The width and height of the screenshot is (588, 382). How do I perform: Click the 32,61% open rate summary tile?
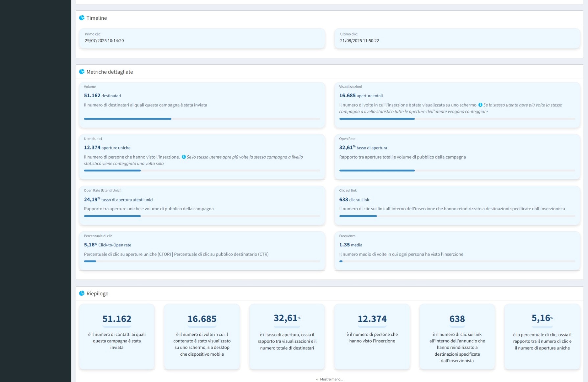coord(287,336)
